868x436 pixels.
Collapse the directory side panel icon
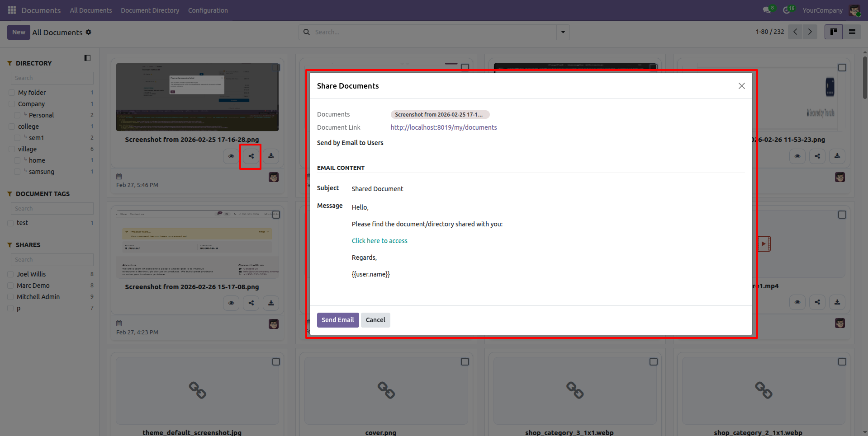click(87, 58)
